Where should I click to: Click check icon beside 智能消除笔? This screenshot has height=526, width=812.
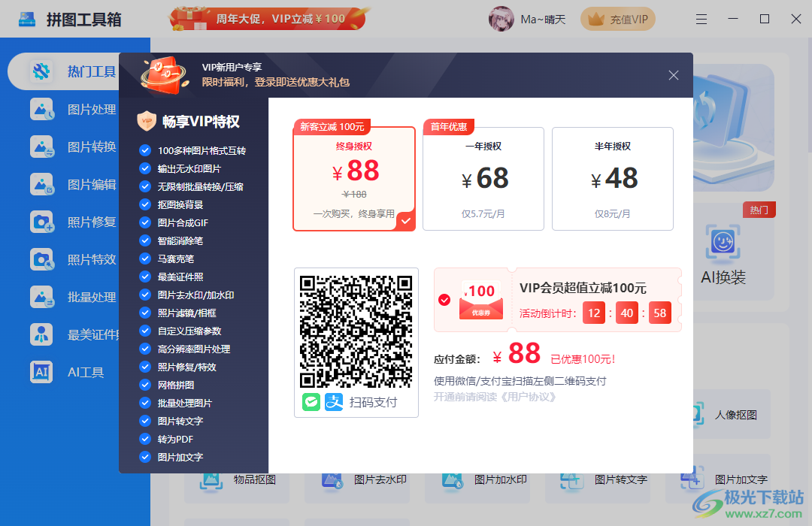tap(145, 240)
